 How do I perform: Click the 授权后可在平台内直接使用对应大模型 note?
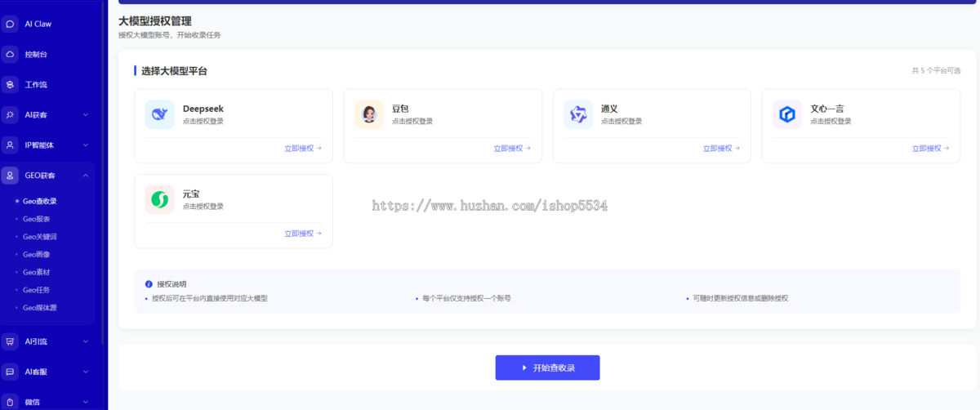210,299
